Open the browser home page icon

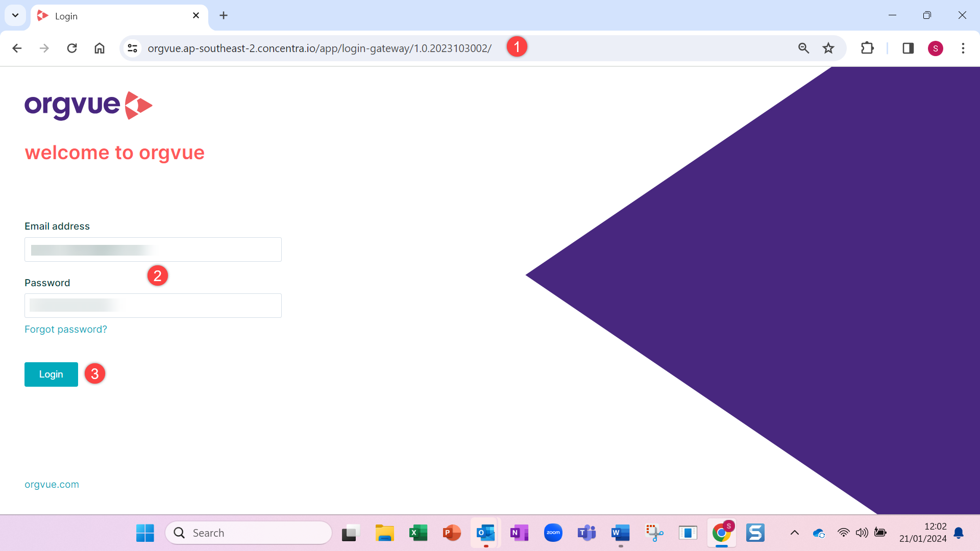pyautogui.click(x=100, y=48)
